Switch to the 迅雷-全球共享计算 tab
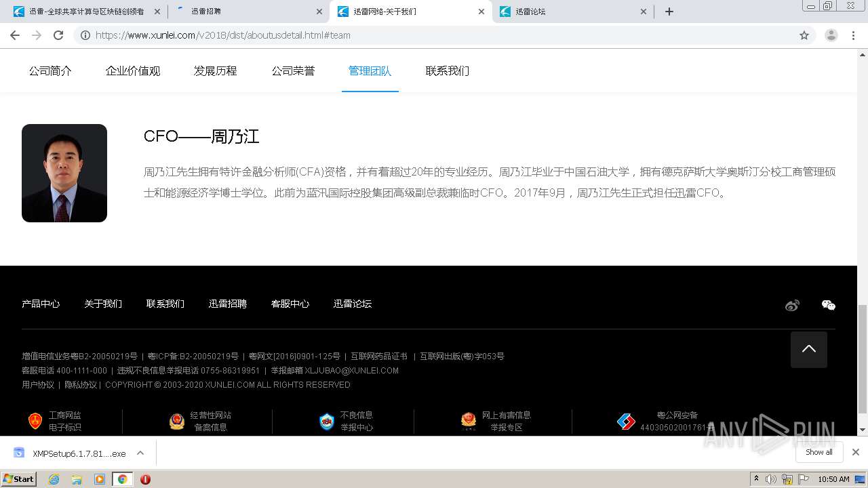The width and height of the screenshot is (868, 488). coord(86,12)
